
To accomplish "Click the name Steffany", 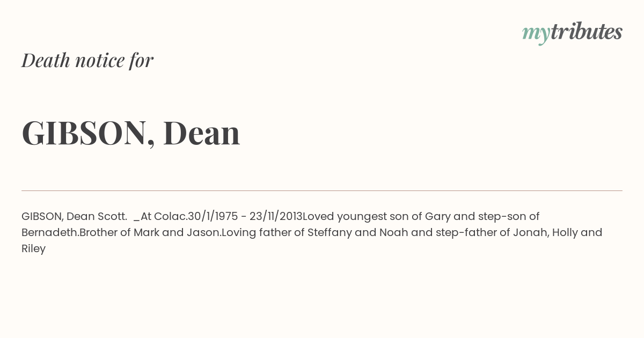I will pos(330,232).
